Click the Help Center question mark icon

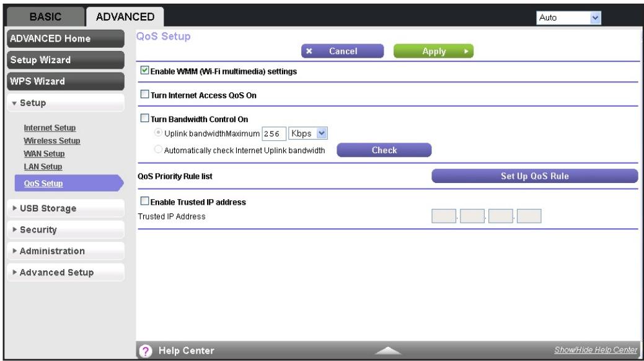click(146, 350)
